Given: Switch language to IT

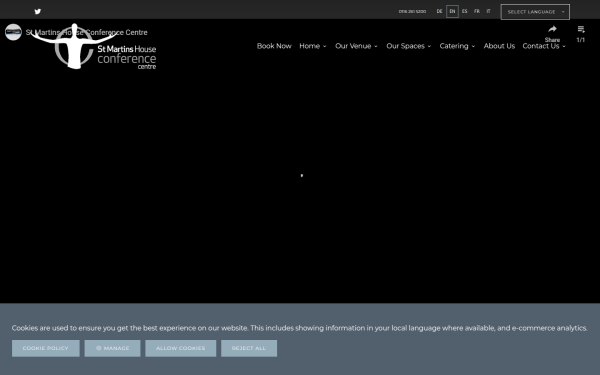Looking at the screenshot, I should click(x=488, y=11).
